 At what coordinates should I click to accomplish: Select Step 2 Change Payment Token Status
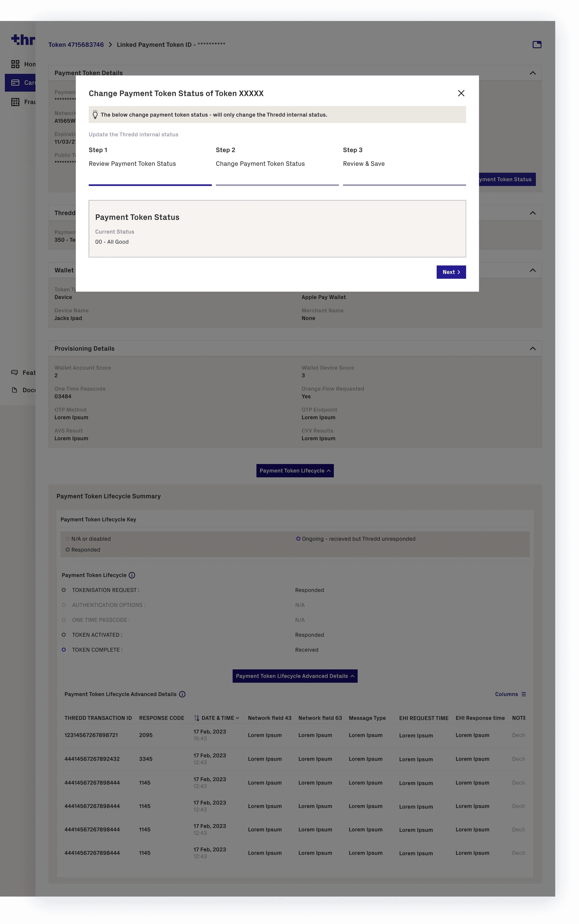(x=260, y=164)
